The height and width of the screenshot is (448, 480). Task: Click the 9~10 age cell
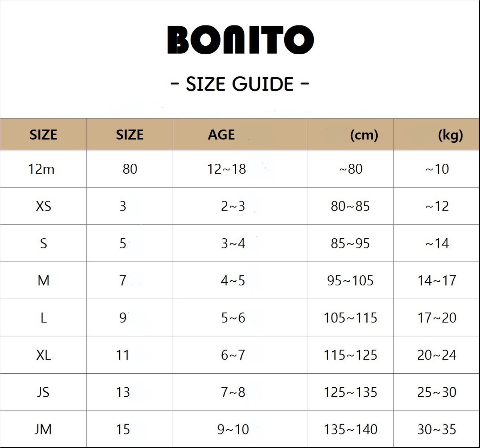pos(233,429)
